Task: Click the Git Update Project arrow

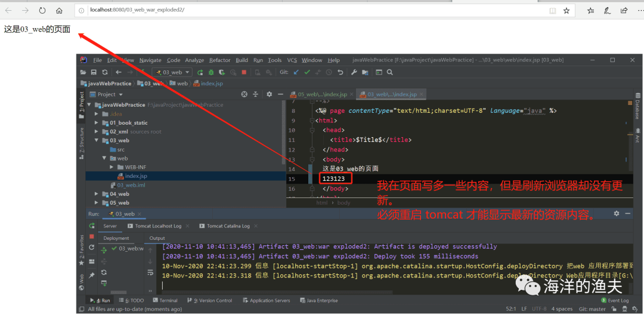Action: click(296, 72)
